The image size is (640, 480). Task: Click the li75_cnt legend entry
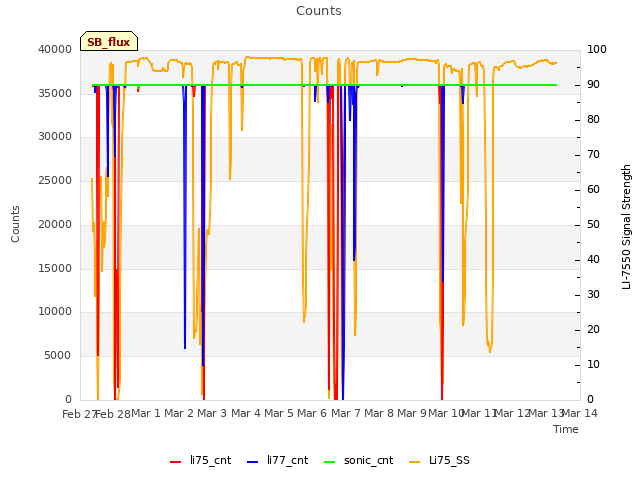tap(200, 461)
